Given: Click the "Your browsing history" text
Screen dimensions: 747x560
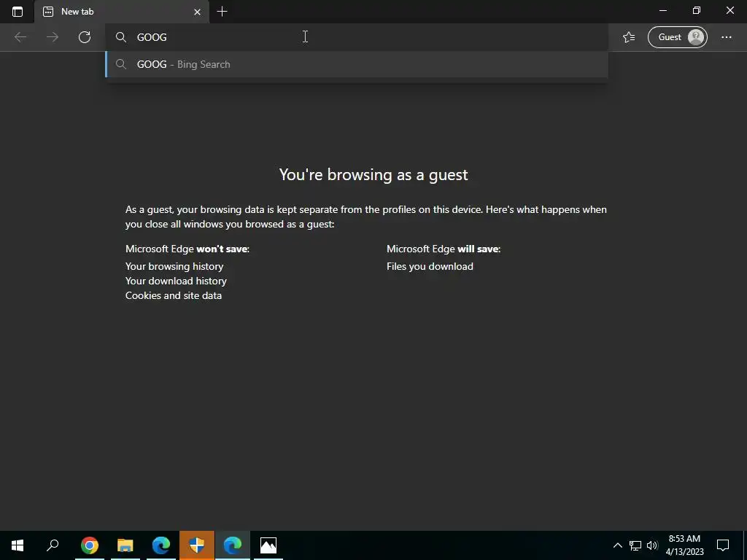Looking at the screenshot, I should 174,266.
